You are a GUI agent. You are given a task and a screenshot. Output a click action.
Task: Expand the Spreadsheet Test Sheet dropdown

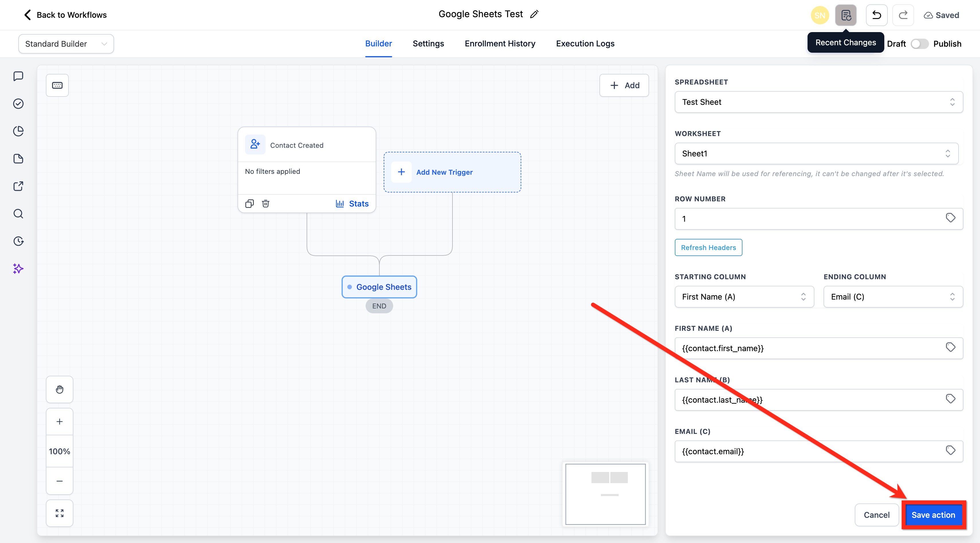pyautogui.click(x=818, y=102)
